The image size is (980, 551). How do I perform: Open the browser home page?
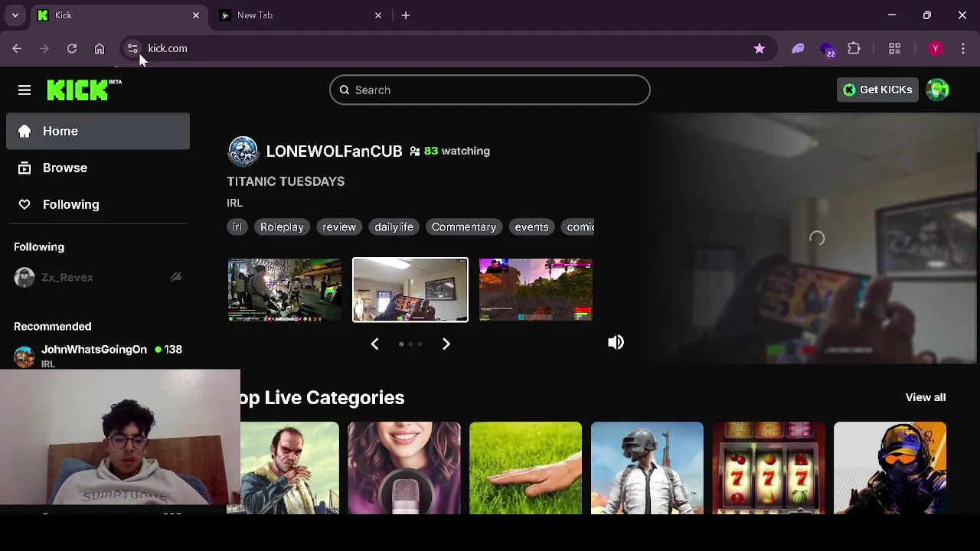click(x=100, y=48)
